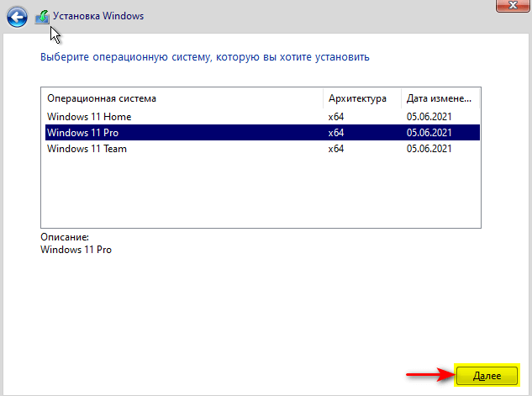
Task: Click the Описание label
Action: (x=65, y=237)
